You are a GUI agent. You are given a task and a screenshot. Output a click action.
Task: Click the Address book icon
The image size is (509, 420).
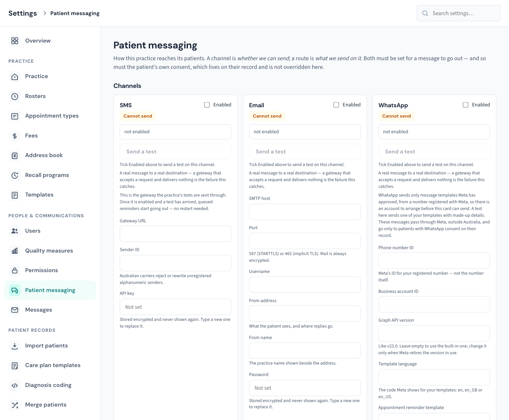click(15, 156)
